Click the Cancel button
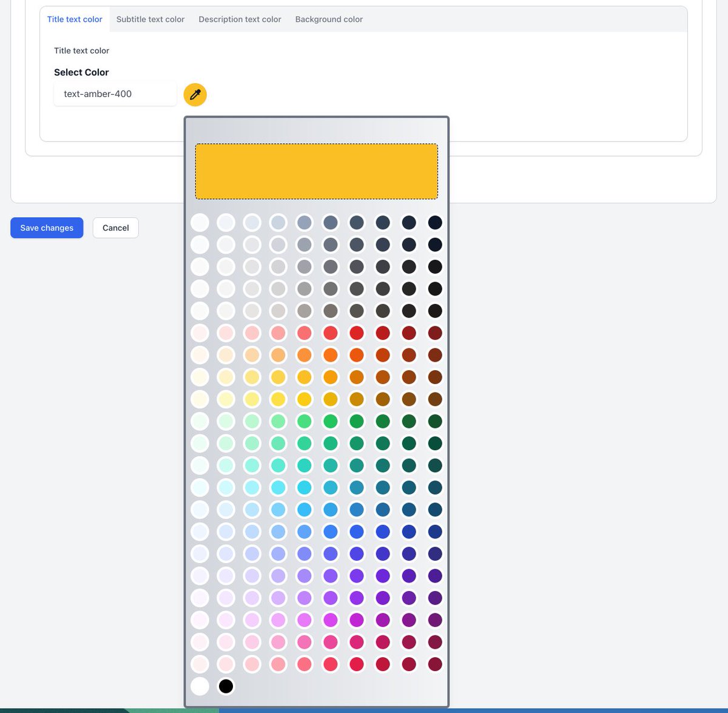The width and height of the screenshot is (728, 713). [115, 228]
